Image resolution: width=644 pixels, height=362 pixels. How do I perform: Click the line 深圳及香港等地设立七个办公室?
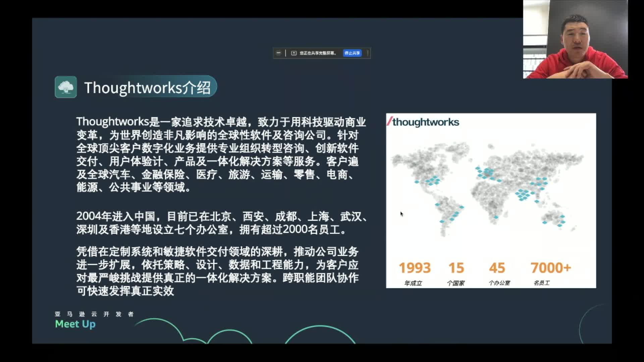[211, 230]
